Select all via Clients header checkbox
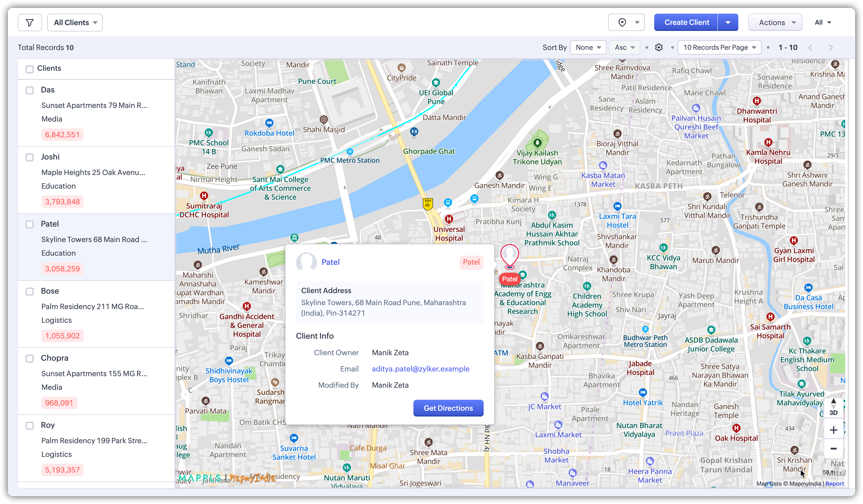This screenshot has width=863, height=504. point(30,69)
